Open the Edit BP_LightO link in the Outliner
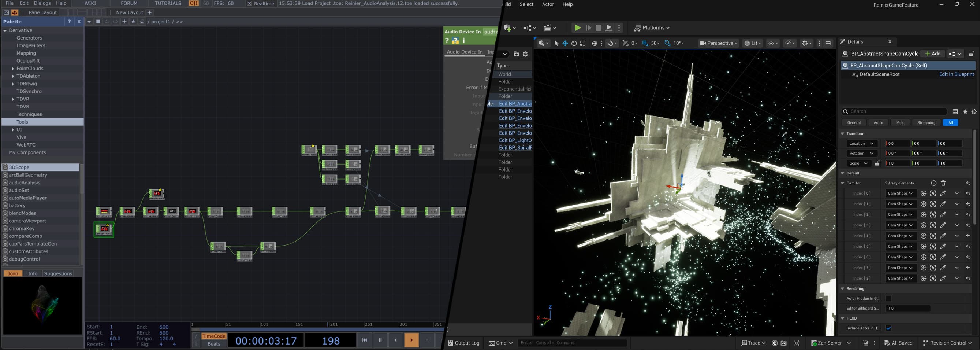 515,140
